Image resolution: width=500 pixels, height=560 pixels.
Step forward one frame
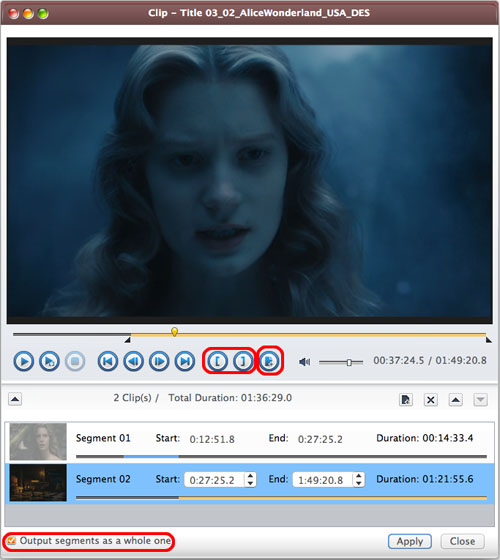point(159,361)
